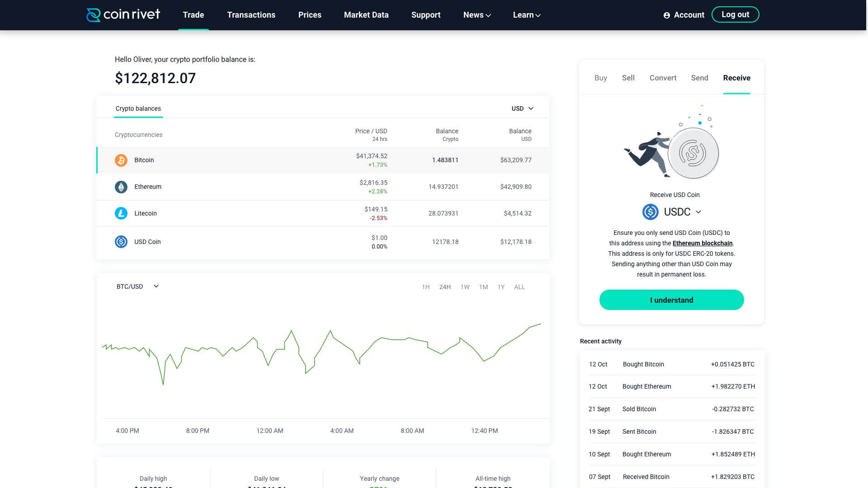Open the Prices page
Viewport: 868px width, 488px height.
310,15
